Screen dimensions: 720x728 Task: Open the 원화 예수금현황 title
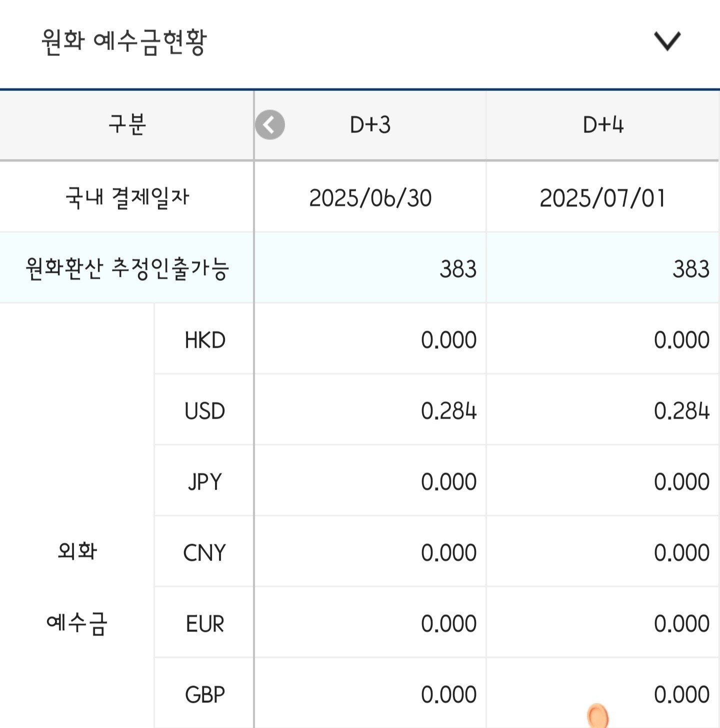click(x=124, y=42)
